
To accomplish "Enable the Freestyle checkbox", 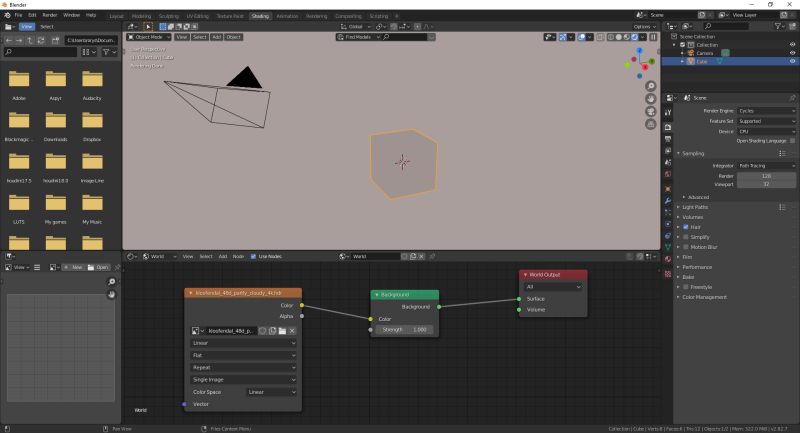I will pos(686,287).
